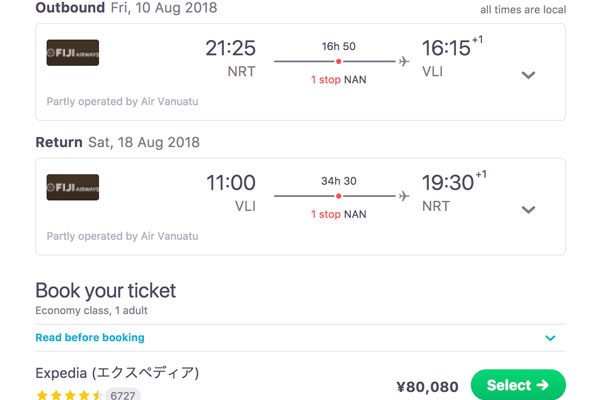Click the ¥80,080 price

427,387
